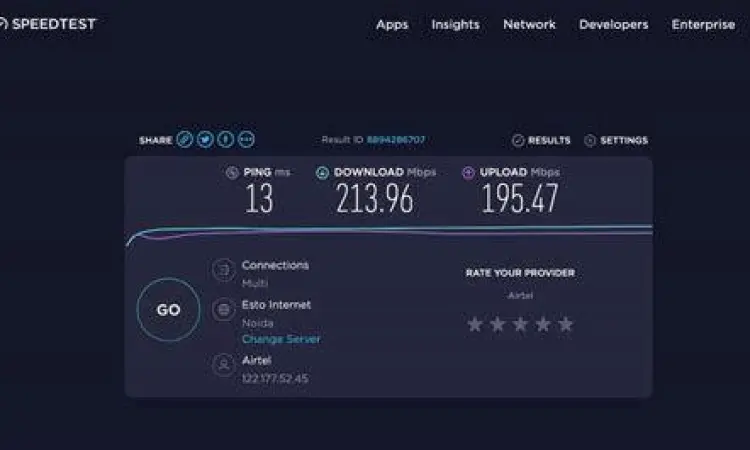
Task: Select IP address 122.177.52.45
Action: pyautogui.click(x=275, y=379)
